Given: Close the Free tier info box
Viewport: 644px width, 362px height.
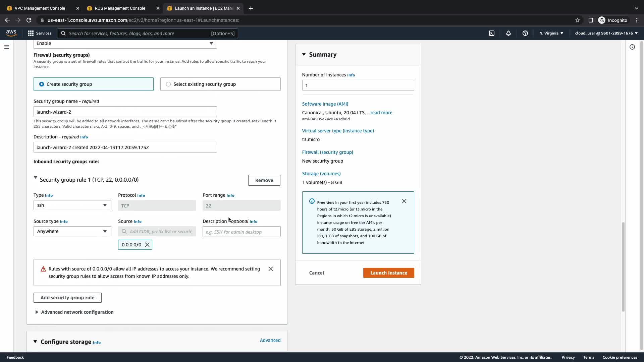Looking at the screenshot, I should coord(404,201).
